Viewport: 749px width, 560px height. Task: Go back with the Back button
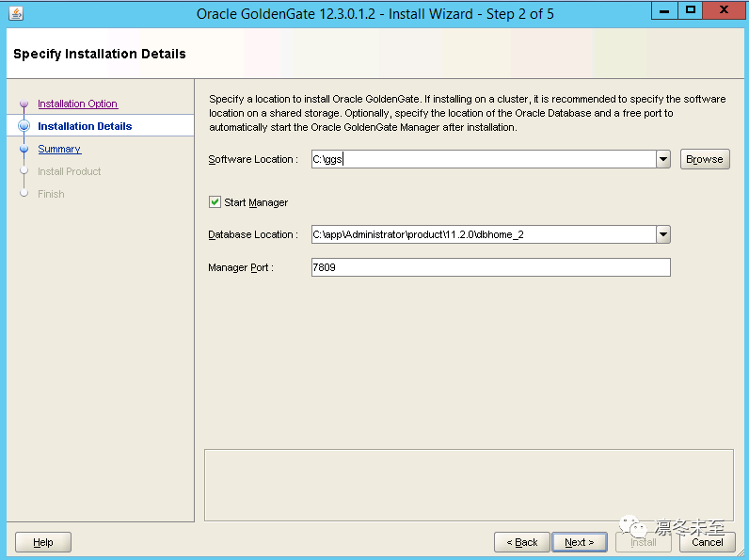click(x=521, y=542)
